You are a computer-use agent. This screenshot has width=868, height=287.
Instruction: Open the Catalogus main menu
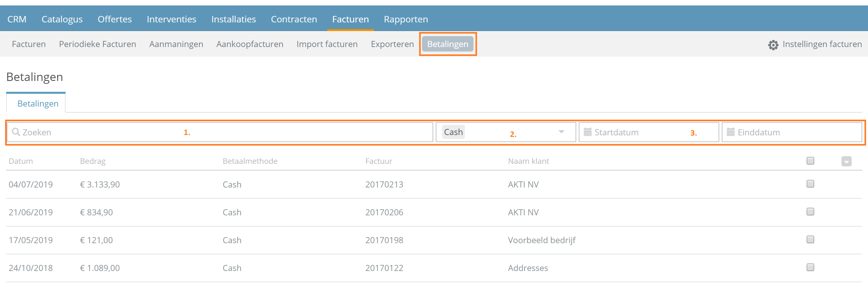[62, 19]
